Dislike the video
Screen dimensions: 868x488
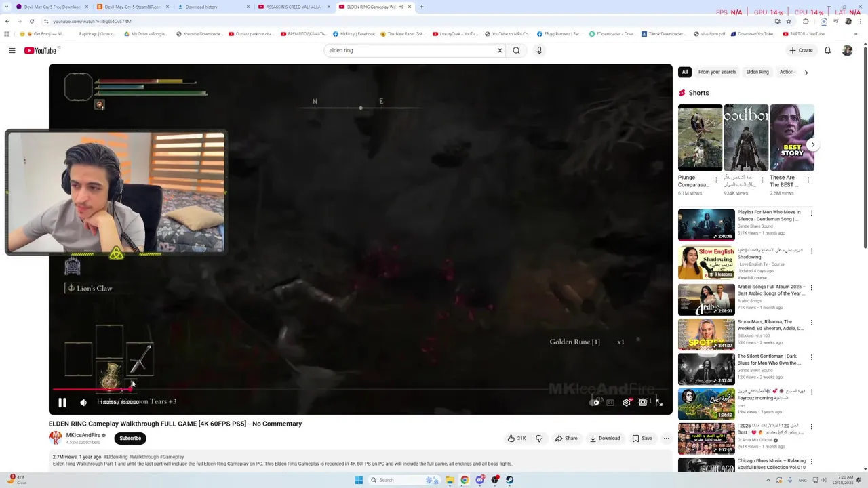[x=539, y=439]
